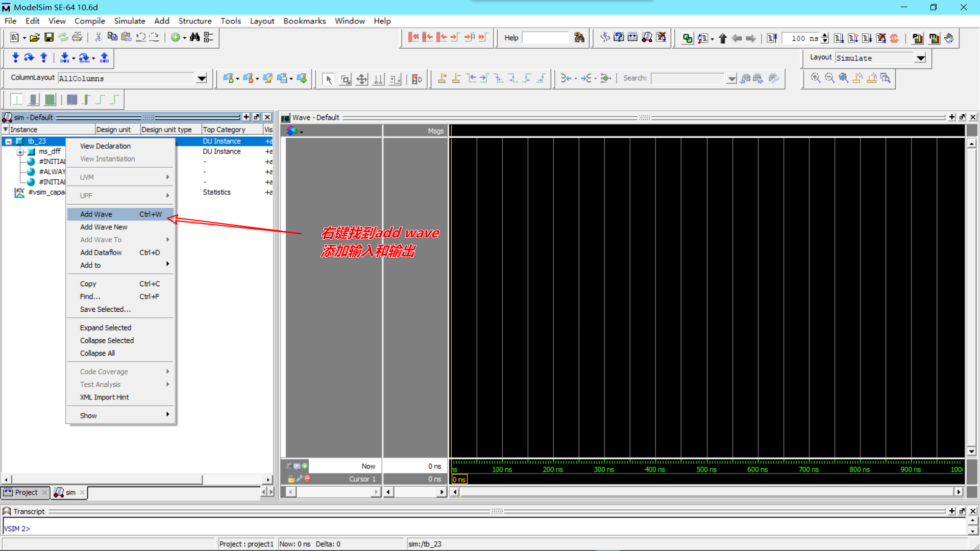Select the Find tool in the main toolbar
The image size is (980, 551).
tap(195, 37)
